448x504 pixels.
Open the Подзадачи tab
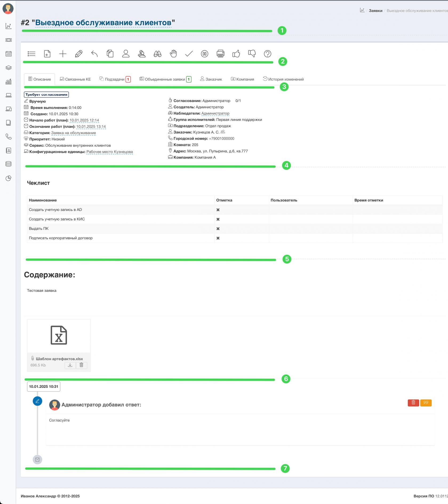115,79
